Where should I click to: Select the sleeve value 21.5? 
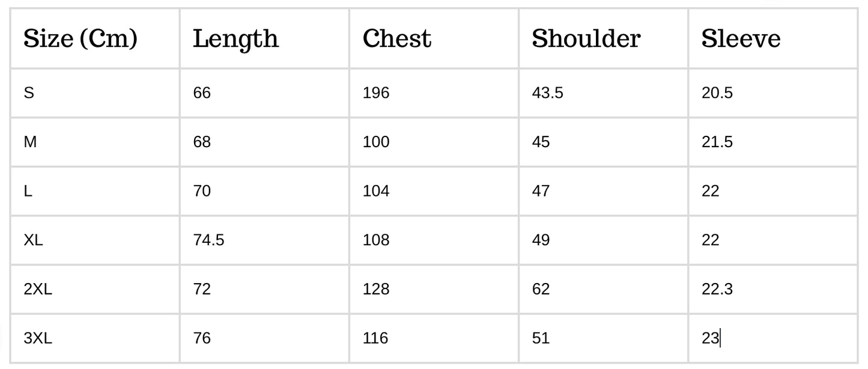pos(717,142)
